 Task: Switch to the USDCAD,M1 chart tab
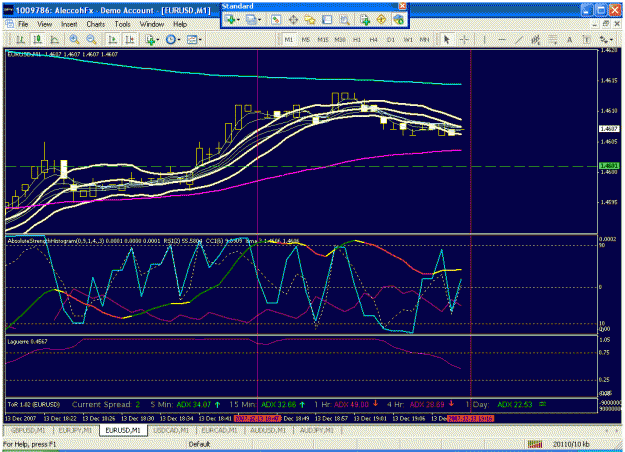171,430
